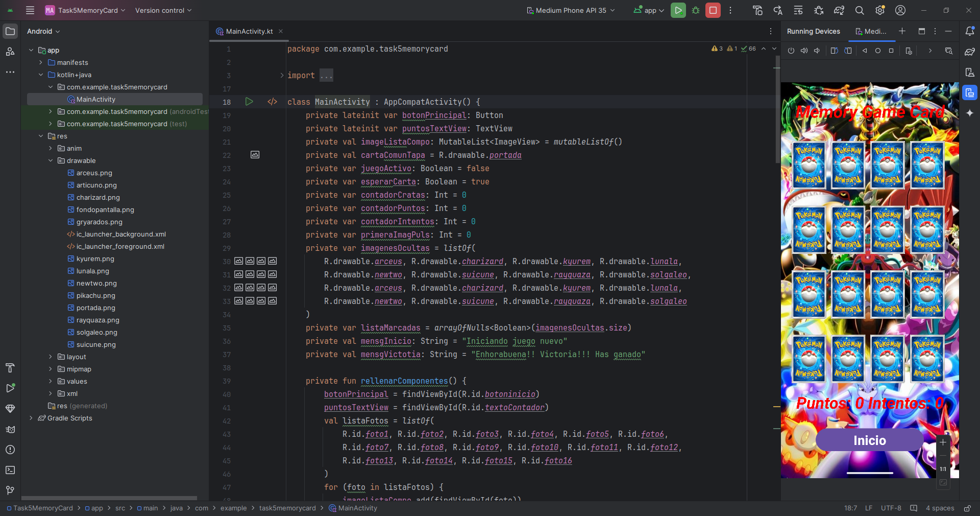980x516 pixels.
Task: Open the account profile icon
Action: [x=900, y=10]
